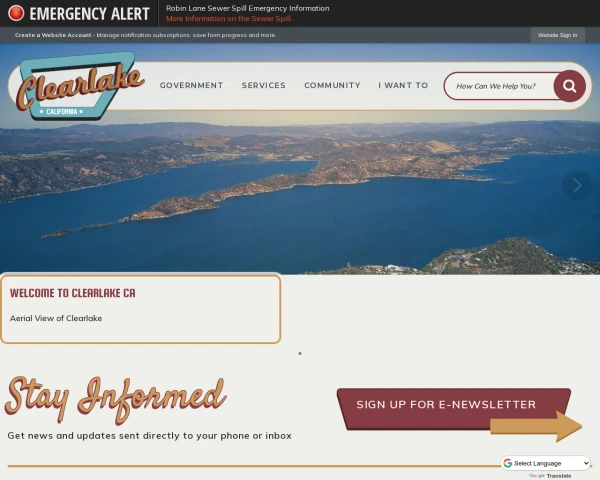Click the Google G translate icon
This screenshot has width=600, height=480.
pyautogui.click(x=508, y=463)
